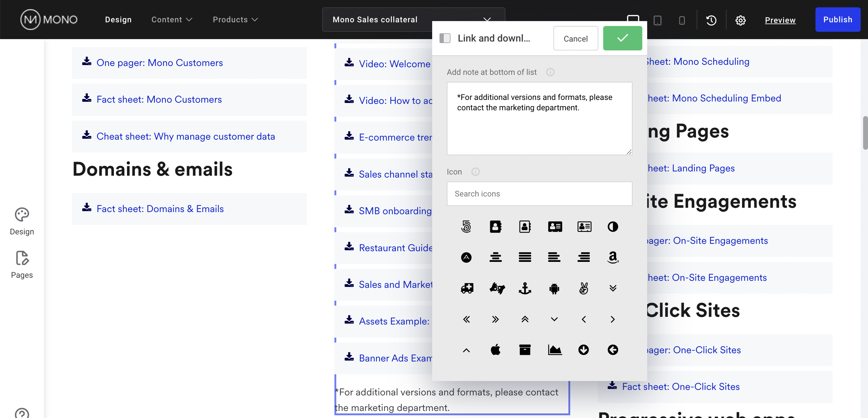The width and height of the screenshot is (868, 418).
Task: Expand the Mono Sales collateral page selector
Action: 414,20
